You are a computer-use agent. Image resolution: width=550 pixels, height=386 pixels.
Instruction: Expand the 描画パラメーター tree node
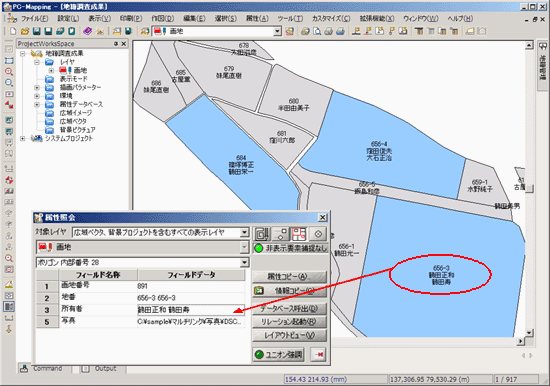click(x=37, y=87)
